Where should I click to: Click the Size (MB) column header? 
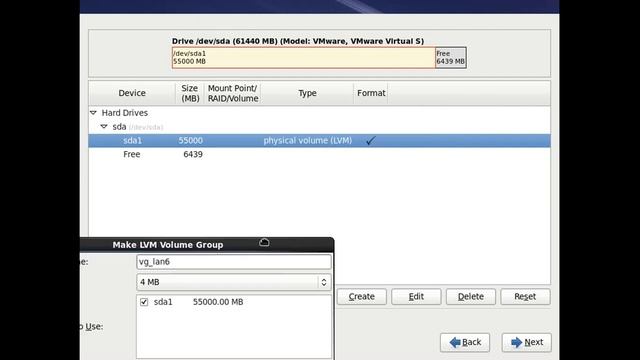point(190,93)
